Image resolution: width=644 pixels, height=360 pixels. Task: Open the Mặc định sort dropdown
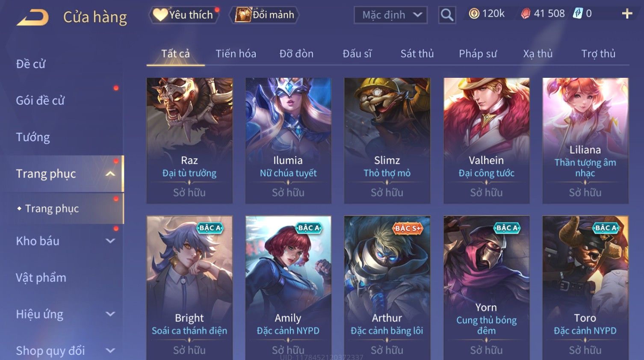[390, 15]
